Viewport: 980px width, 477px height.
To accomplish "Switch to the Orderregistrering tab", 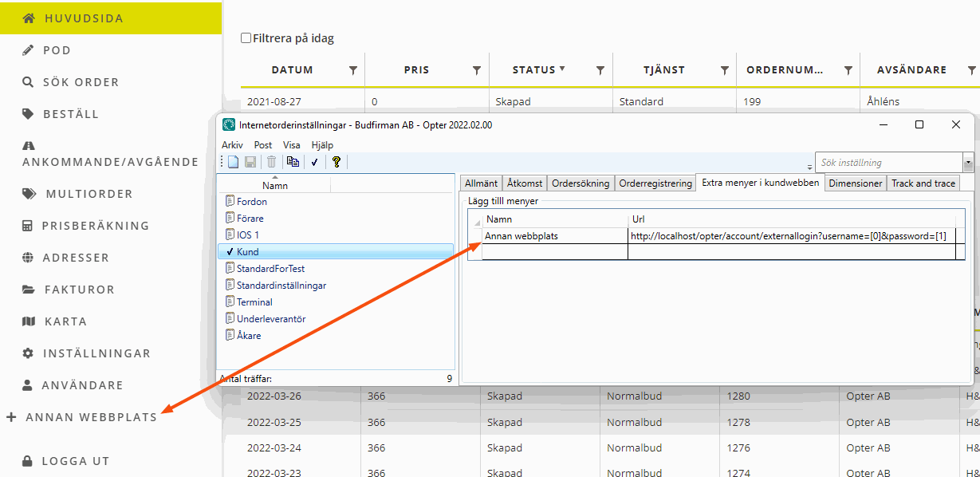I will click(655, 183).
